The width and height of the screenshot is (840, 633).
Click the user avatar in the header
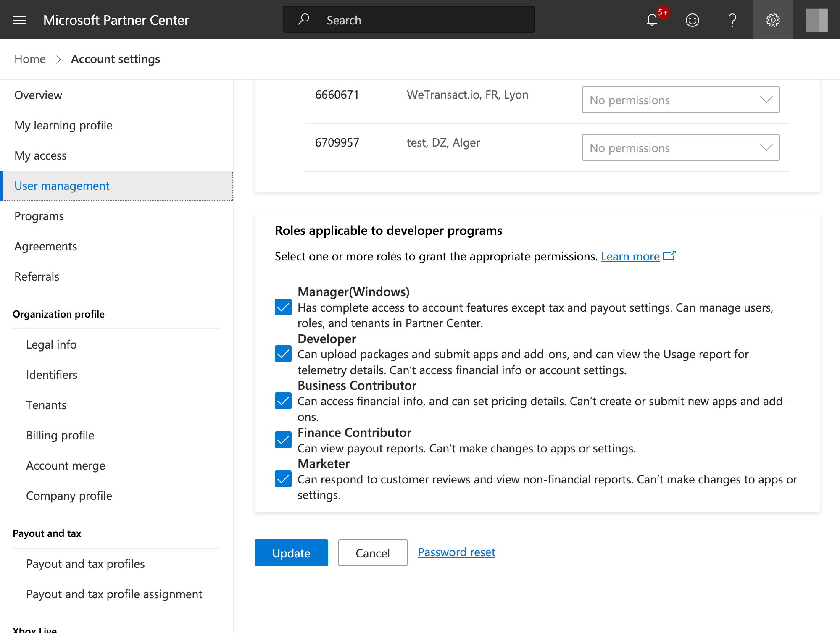(816, 20)
